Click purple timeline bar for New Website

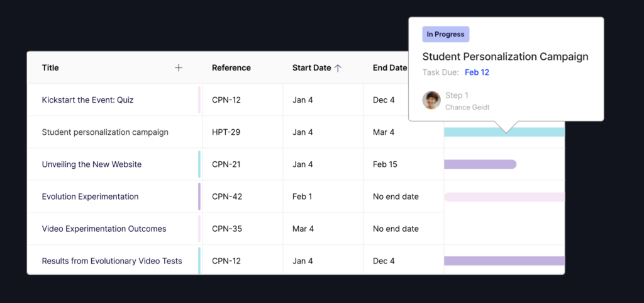(x=480, y=164)
